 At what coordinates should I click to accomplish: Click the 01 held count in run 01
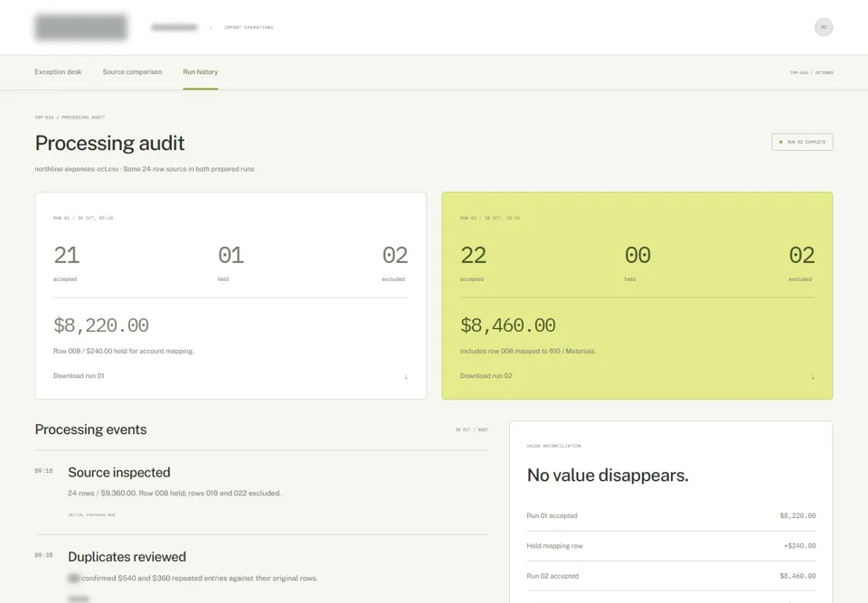tap(231, 255)
